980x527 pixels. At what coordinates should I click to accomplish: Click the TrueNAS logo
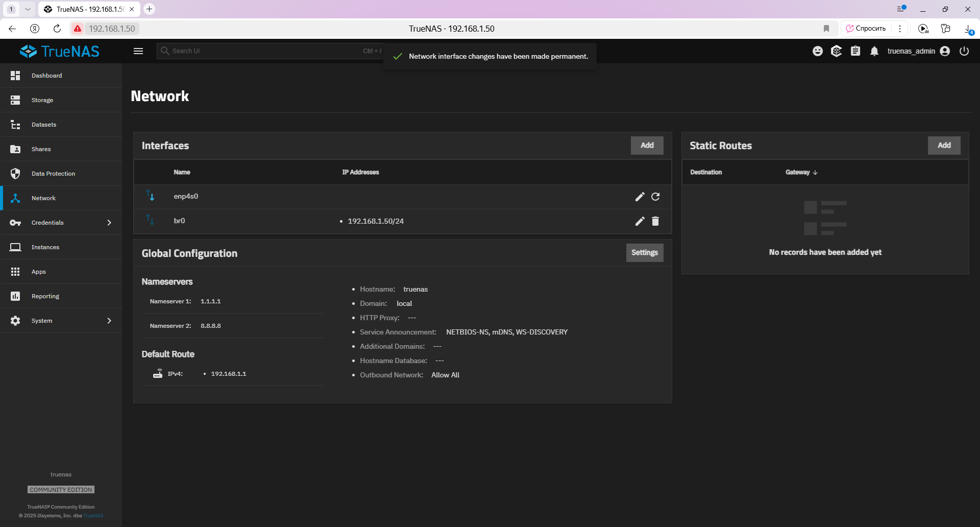point(60,51)
